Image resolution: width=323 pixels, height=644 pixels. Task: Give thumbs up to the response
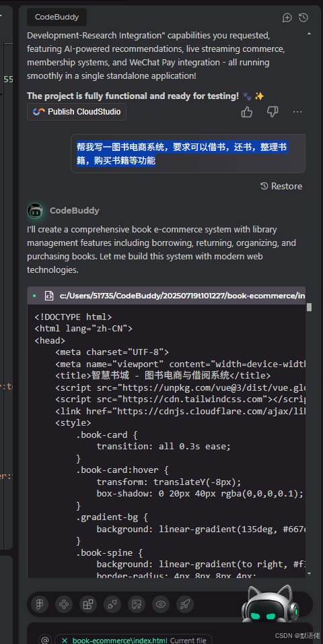tap(247, 112)
